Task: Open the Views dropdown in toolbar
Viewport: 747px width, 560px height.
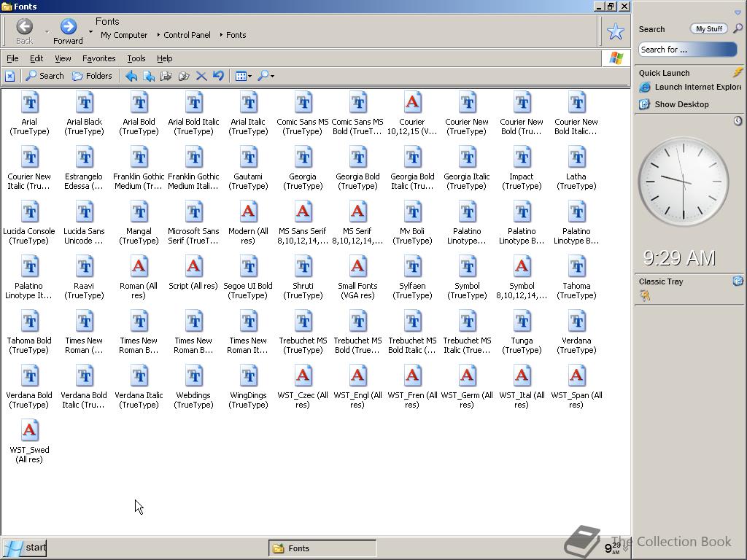Action: click(x=244, y=76)
